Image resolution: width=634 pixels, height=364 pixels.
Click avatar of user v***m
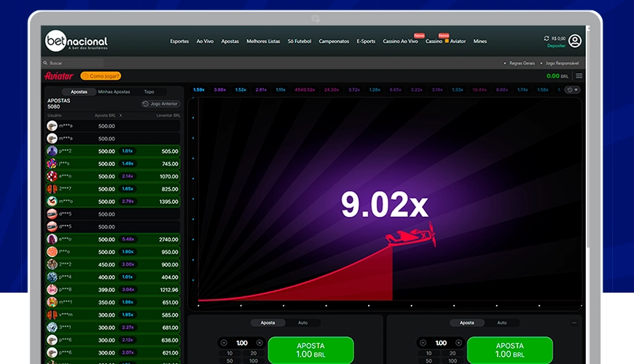52,314
